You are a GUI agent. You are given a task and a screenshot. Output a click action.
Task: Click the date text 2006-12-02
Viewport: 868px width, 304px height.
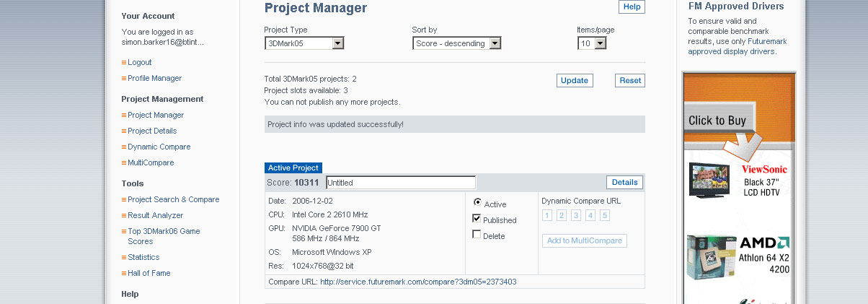coord(313,201)
